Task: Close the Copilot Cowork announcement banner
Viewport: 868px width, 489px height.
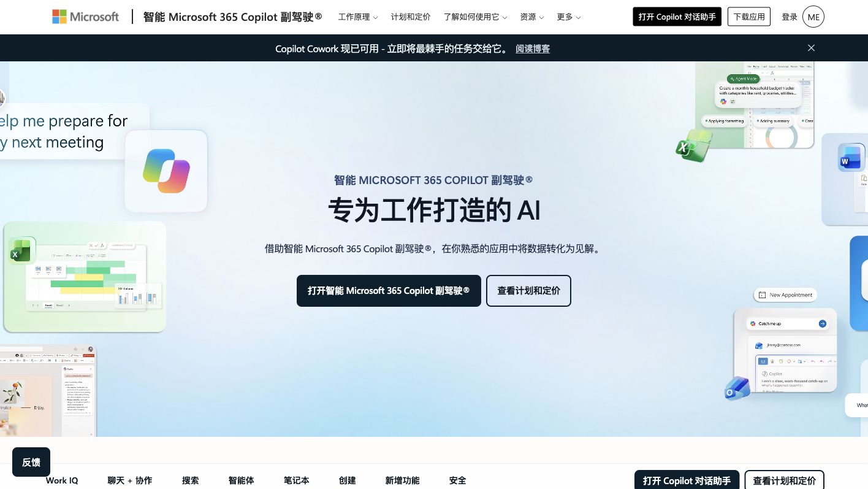Action: click(x=811, y=48)
